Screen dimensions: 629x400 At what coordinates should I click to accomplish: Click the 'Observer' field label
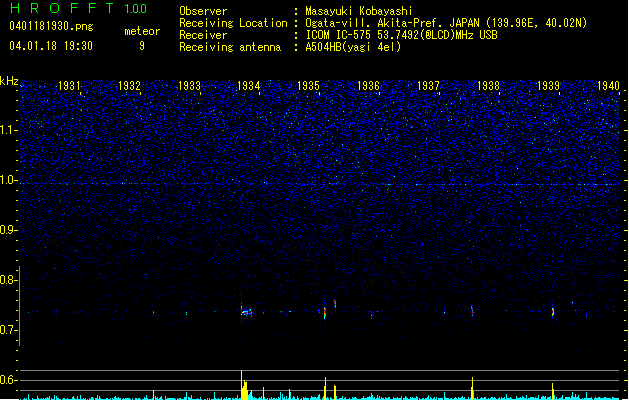tap(203, 11)
